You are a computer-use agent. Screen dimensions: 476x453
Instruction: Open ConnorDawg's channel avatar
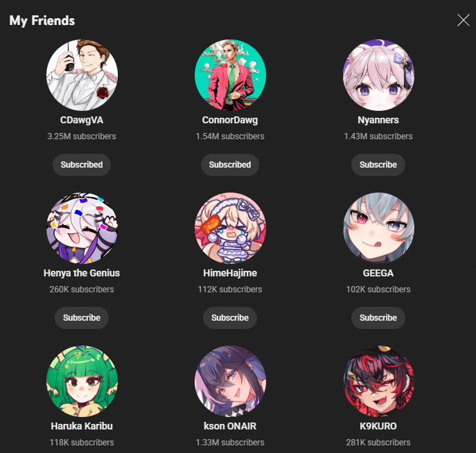230,75
